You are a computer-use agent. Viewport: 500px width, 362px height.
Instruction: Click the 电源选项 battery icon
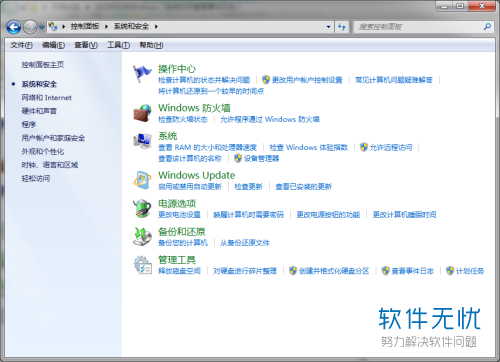pos(143,208)
